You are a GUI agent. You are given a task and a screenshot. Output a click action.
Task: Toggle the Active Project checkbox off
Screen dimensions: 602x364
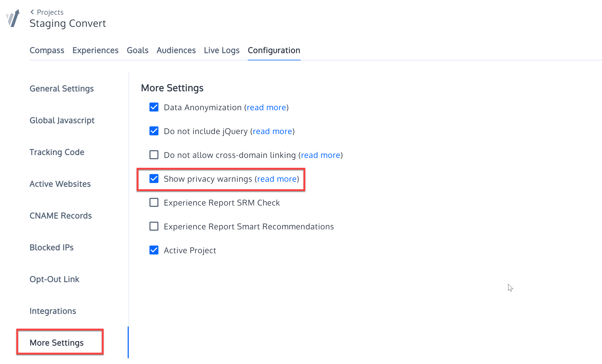coord(154,250)
